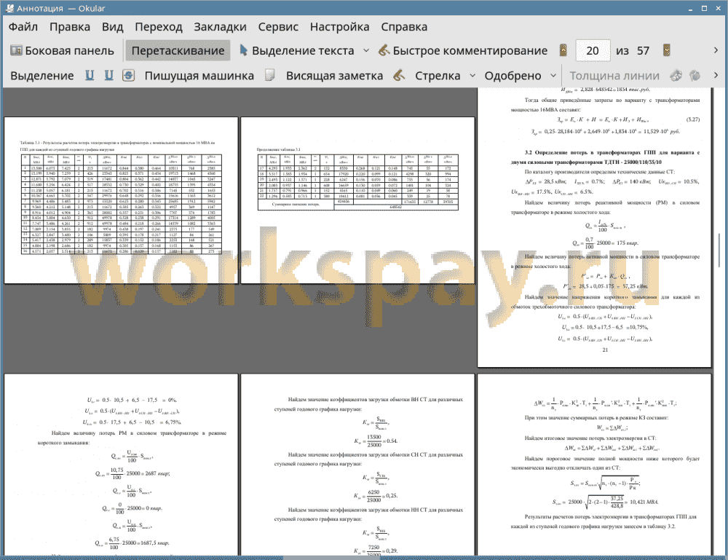
Task: Click the Okular app icon in title bar
Action: 9,8
